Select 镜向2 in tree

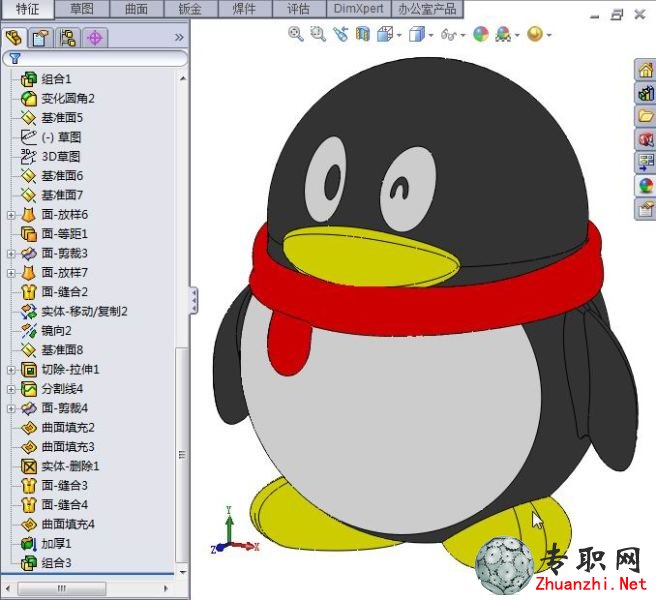point(56,331)
